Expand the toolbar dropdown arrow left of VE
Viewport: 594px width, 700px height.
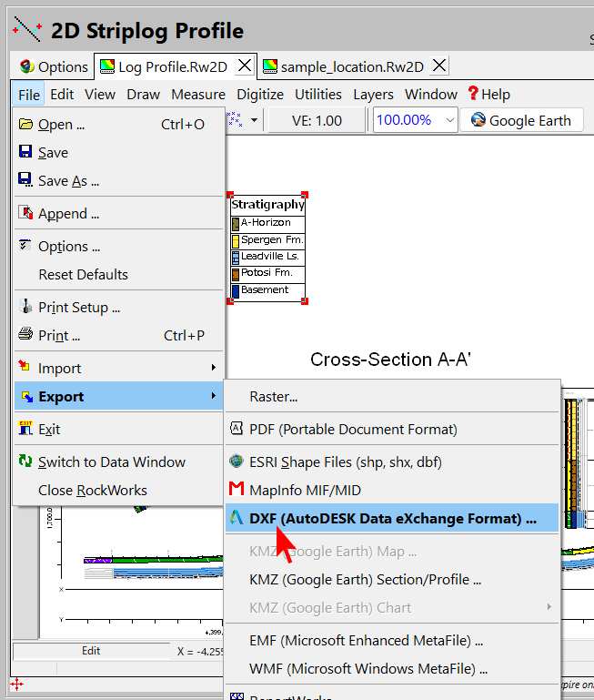click(x=254, y=120)
